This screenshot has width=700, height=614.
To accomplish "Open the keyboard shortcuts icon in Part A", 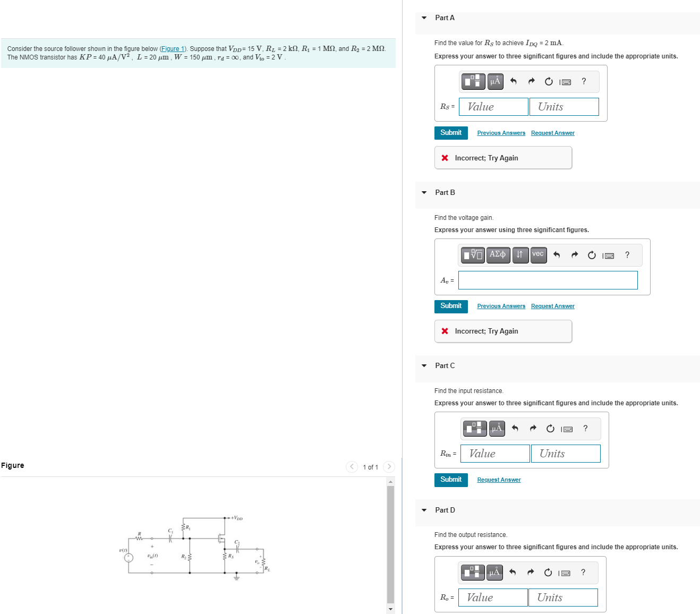I will 566,81.
